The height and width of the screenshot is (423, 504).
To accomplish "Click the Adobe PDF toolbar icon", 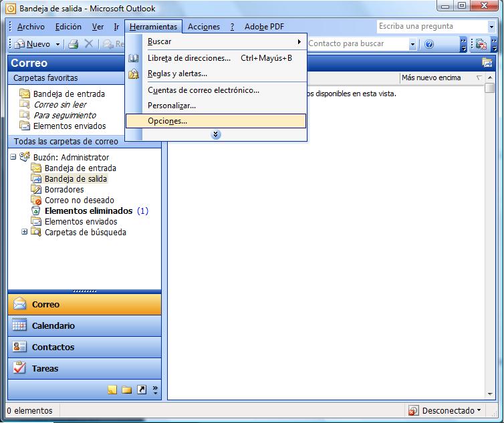I will tap(481, 43).
